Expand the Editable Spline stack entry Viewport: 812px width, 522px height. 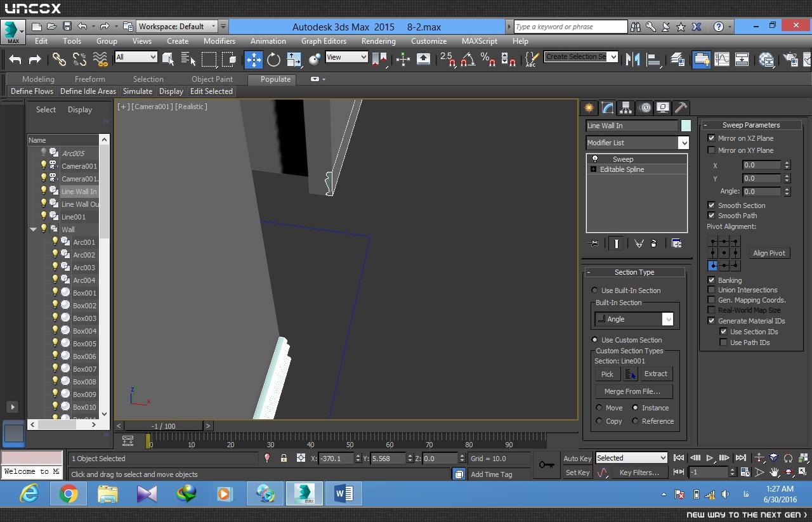point(593,169)
